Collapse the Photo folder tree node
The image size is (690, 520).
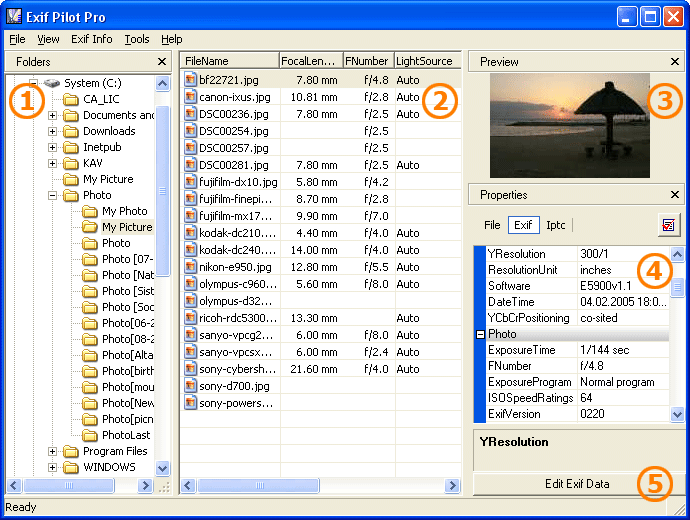coord(53,195)
